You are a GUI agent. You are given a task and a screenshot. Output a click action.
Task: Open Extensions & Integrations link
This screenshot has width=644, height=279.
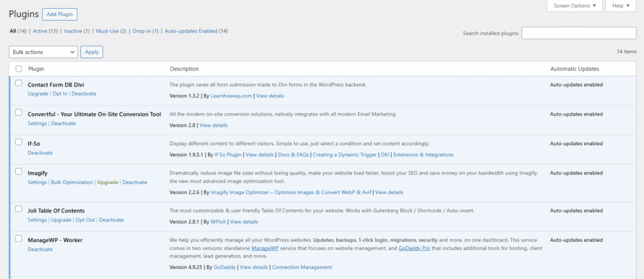[423, 155]
